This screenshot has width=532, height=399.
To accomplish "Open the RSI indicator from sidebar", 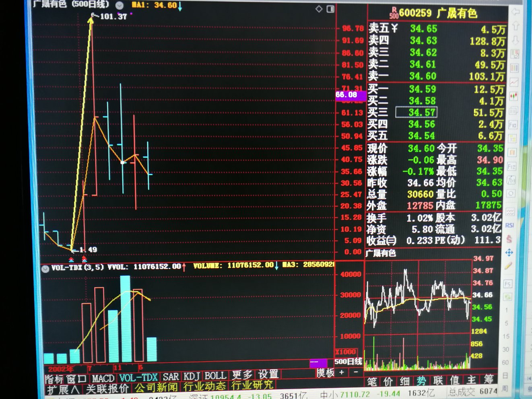I will [509, 225].
